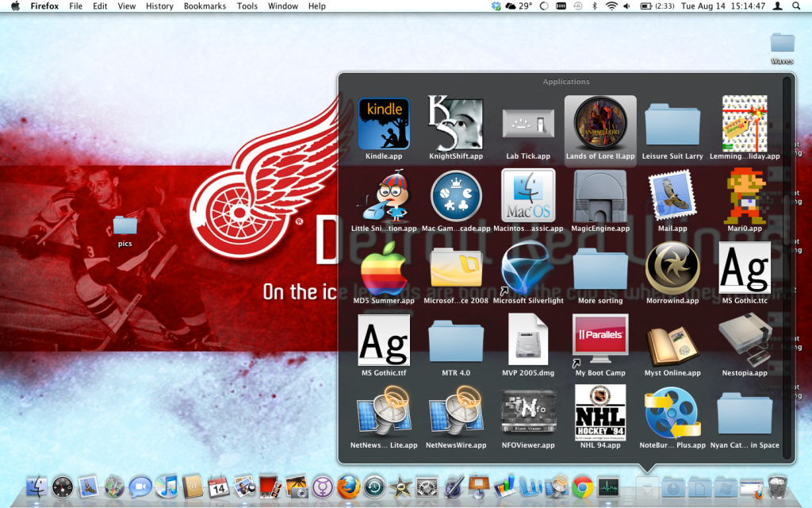The image size is (812, 508).
Task: Open MD5 Summer.app
Action: pyautogui.click(x=384, y=268)
